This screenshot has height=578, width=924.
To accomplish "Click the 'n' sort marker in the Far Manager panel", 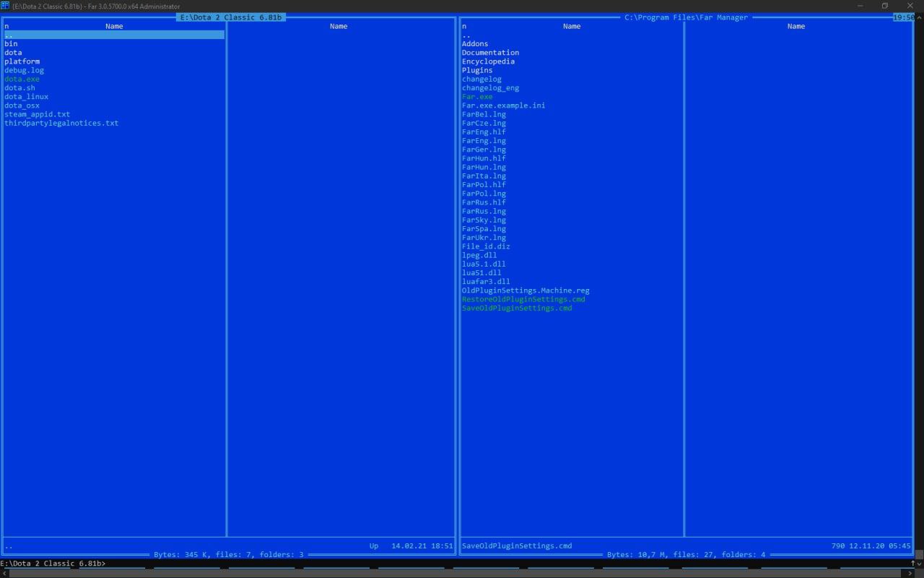I will coord(464,26).
